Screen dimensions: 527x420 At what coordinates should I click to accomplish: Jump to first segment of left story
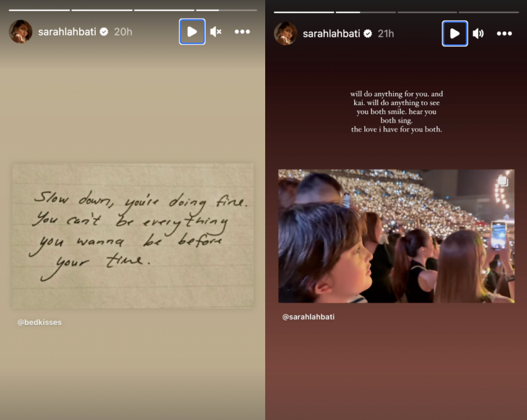click(39, 10)
